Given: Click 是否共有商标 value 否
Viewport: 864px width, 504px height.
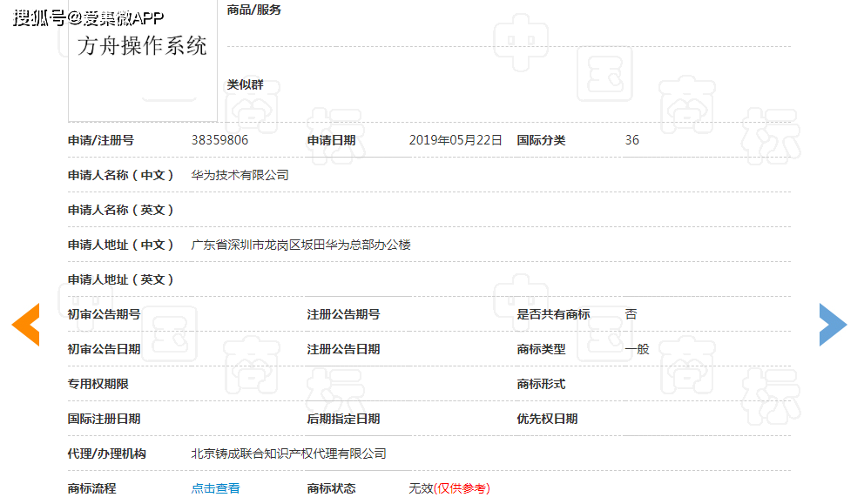Looking at the screenshot, I should tap(631, 314).
